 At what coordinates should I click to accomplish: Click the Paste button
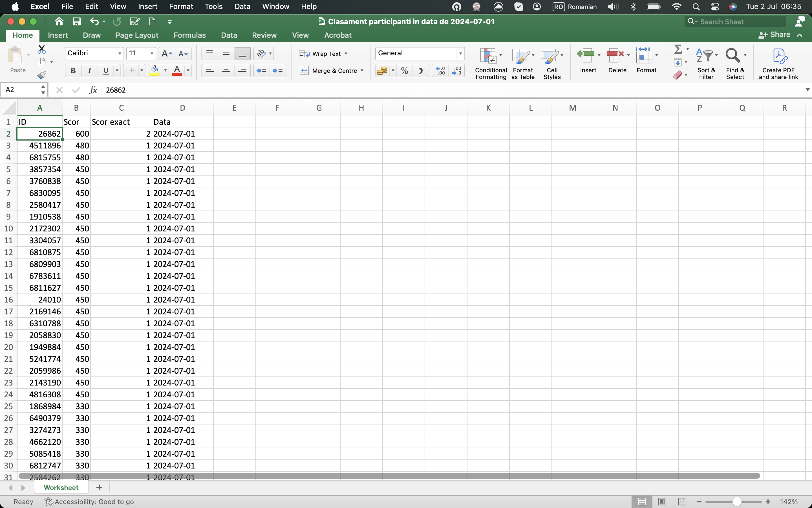coord(18,60)
